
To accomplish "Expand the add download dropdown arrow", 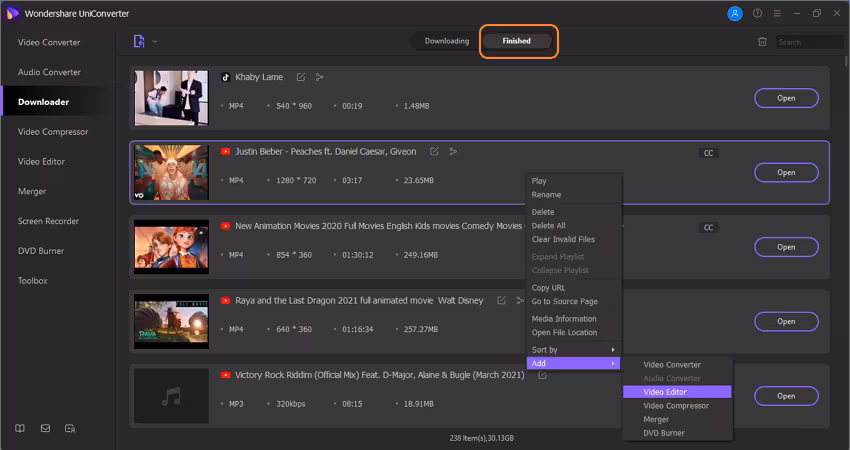I will [154, 41].
